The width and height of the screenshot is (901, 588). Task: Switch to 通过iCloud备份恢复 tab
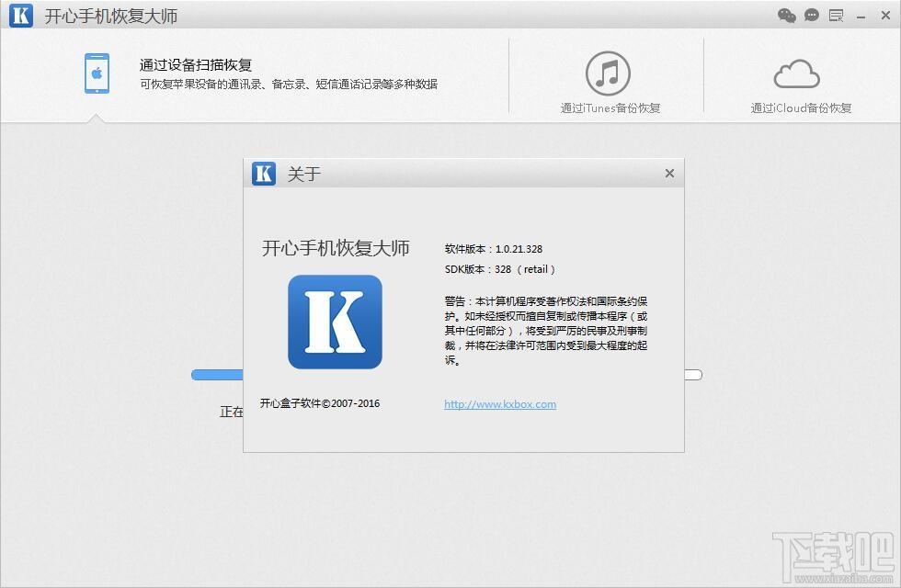pos(801,108)
